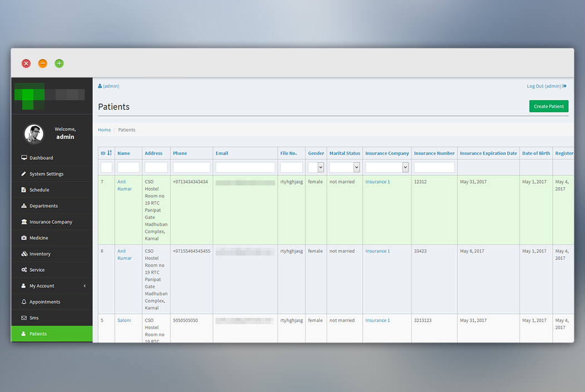Open Departments menu item
Screen dimensions: 585x392
[x=52, y=206]
